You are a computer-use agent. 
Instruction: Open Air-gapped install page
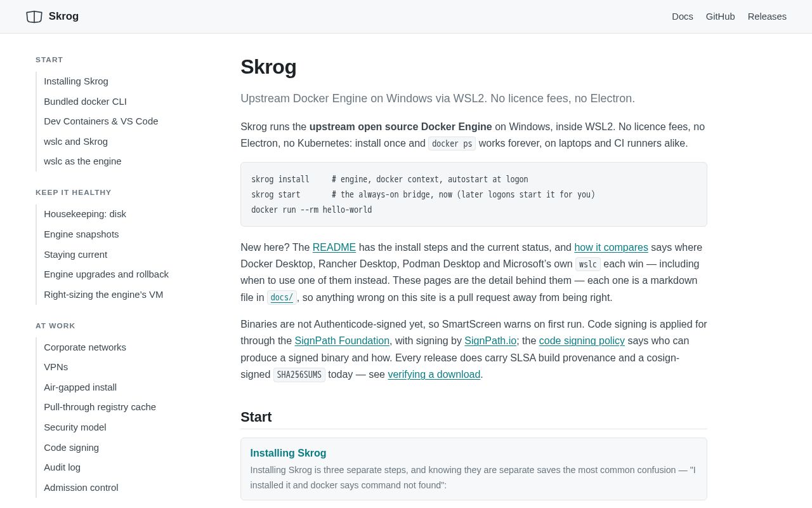point(80,387)
